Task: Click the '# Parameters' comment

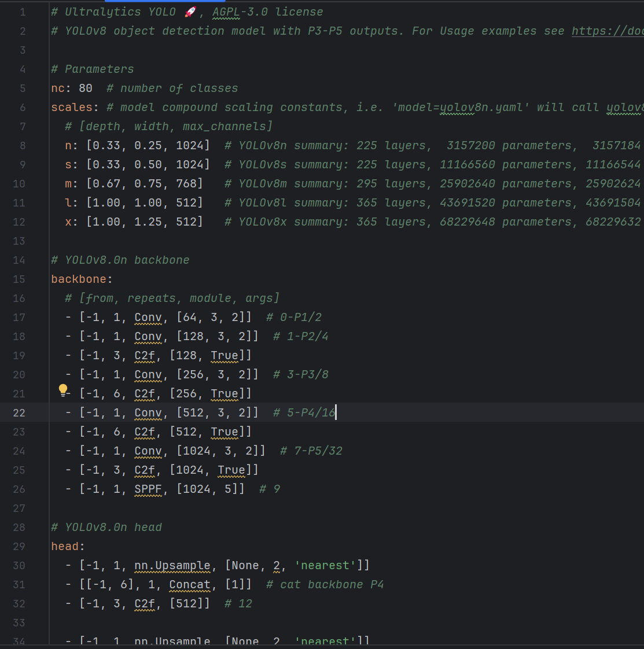Action: coord(93,69)
